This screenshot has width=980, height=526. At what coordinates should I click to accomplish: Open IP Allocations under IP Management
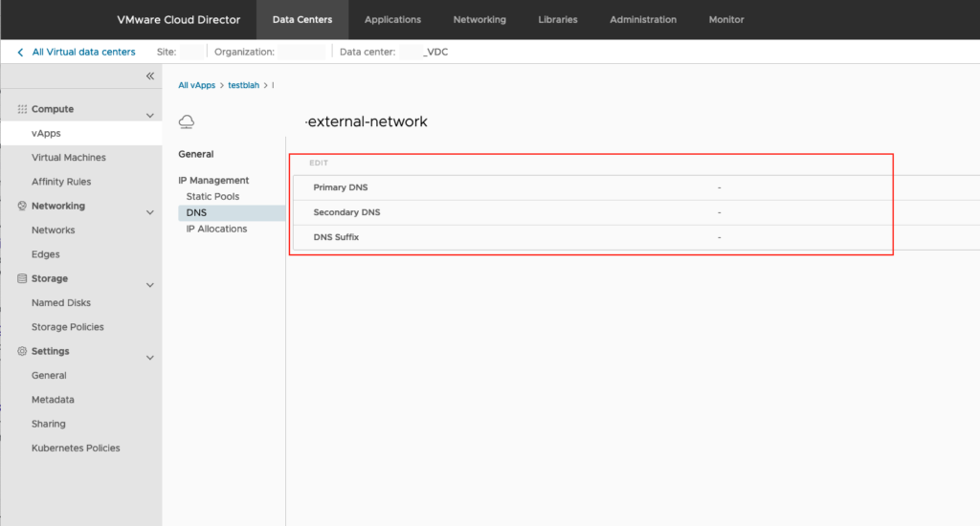pyautogui.click(x=216, y=229)
